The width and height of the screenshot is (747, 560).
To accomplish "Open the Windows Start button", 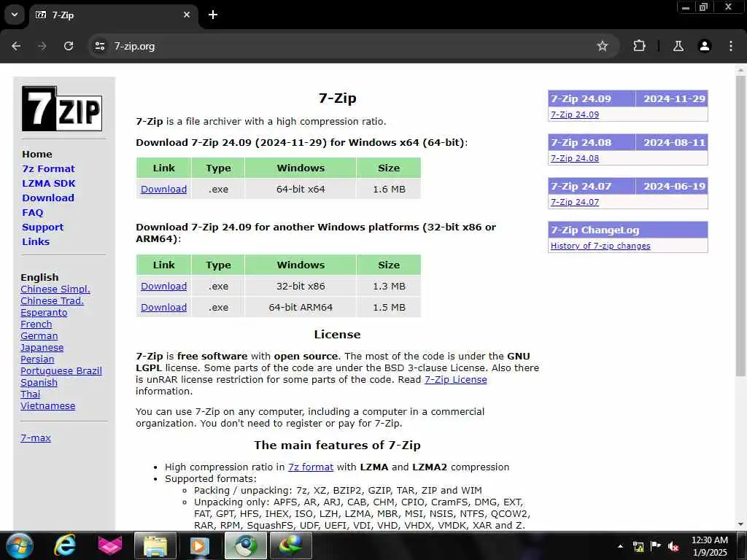I will coord(19,545).
